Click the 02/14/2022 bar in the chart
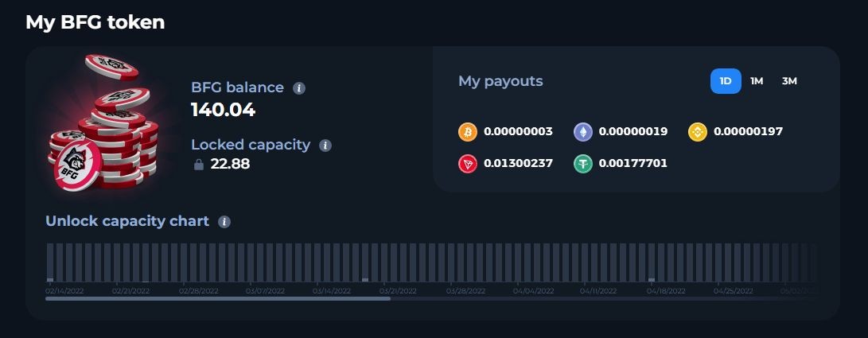 50,262
